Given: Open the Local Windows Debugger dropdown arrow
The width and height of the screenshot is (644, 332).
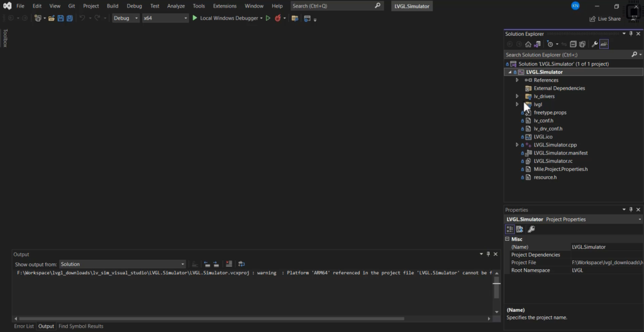Looking at the screenshot, I should pos(261,18).
